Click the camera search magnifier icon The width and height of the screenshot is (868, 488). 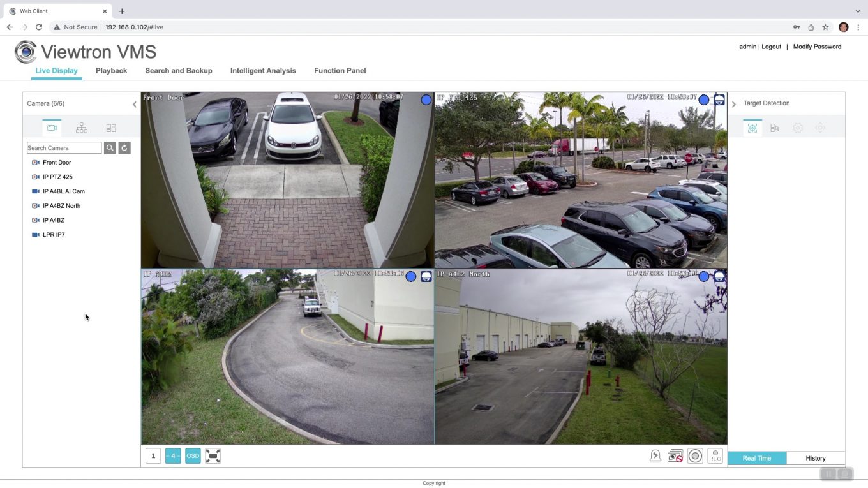[x=109, y=147]
